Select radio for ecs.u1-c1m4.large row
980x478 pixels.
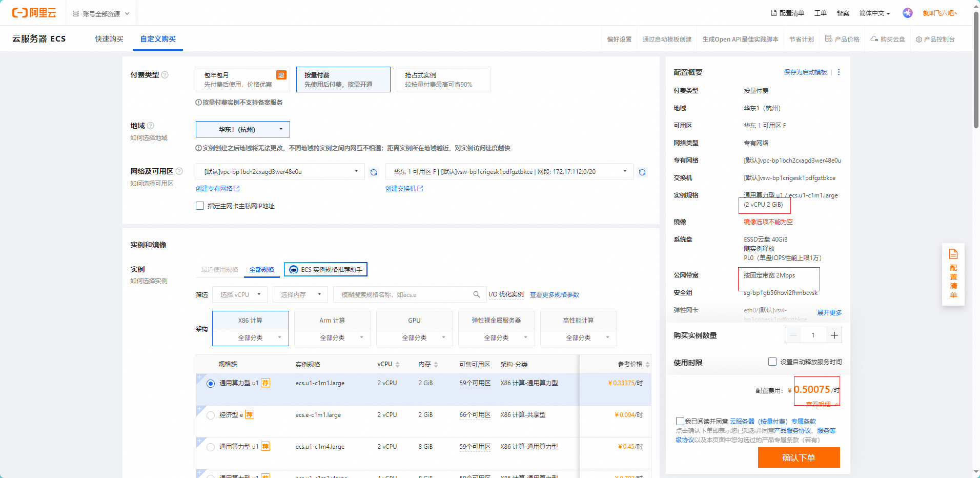[211, 447]
